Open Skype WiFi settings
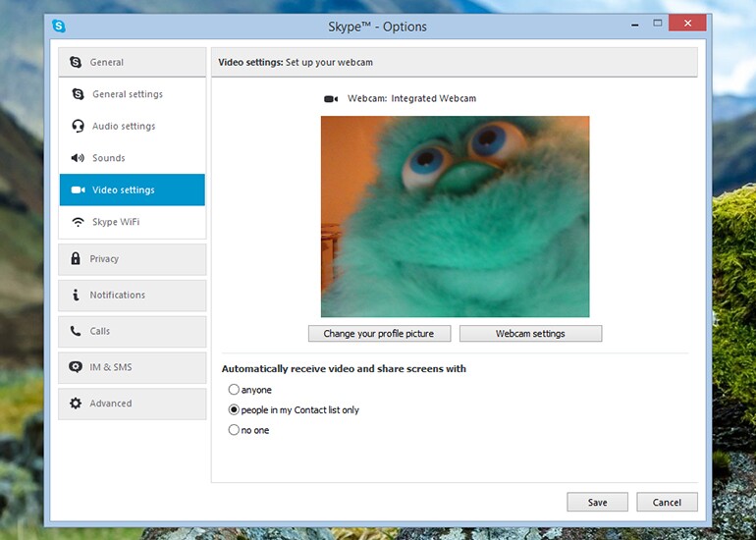This screenshot has height=540, width=756. tap(133, 222)
